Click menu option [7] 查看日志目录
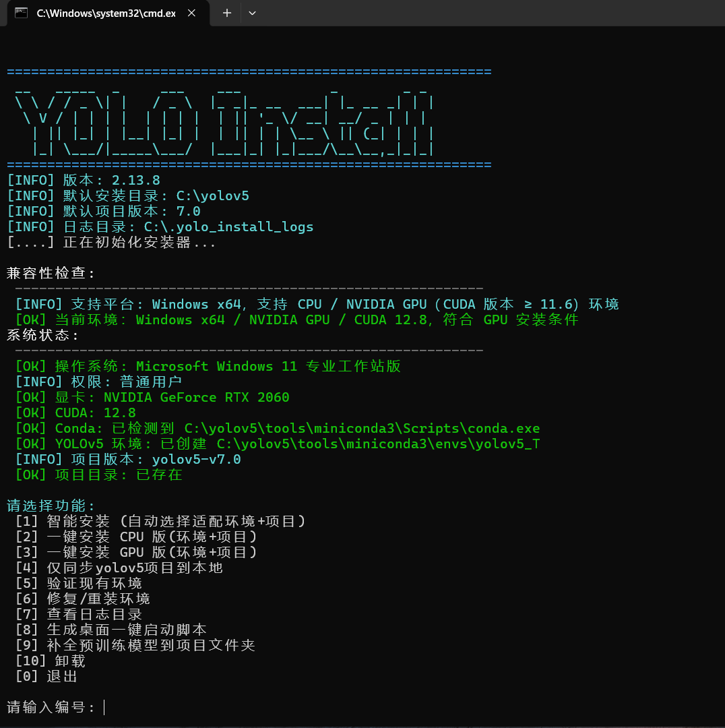 (x=78, y=614)
